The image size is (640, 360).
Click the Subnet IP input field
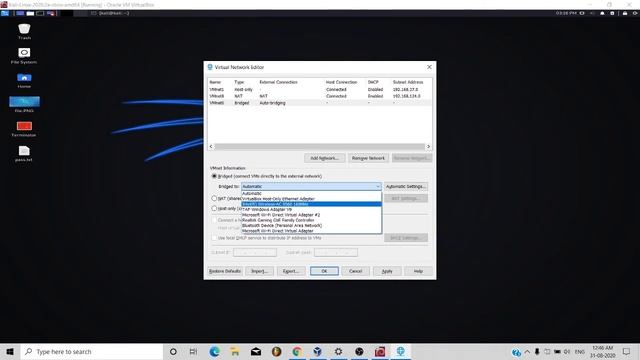(255, 252)
